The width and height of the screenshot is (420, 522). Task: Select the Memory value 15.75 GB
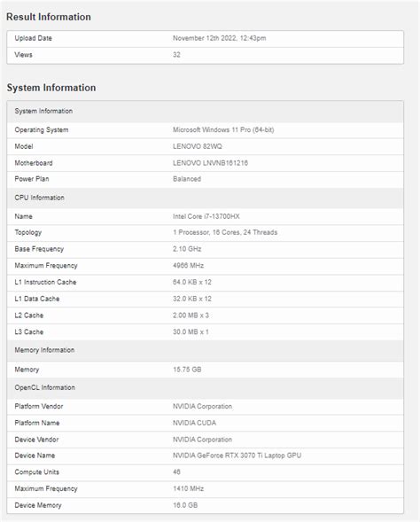187,370
